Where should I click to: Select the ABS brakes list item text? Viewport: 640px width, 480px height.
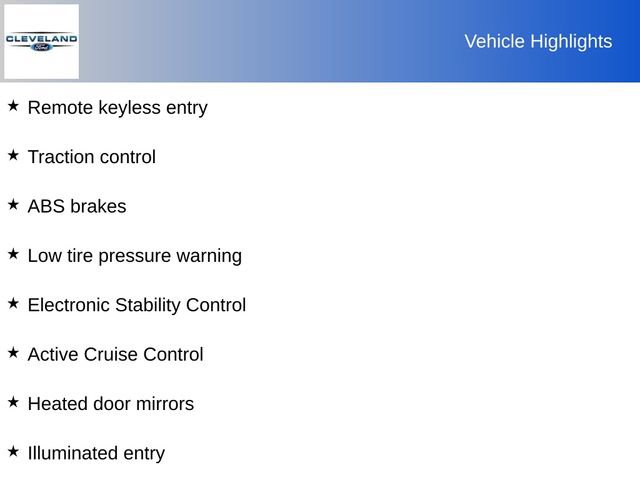coord(77,206)
